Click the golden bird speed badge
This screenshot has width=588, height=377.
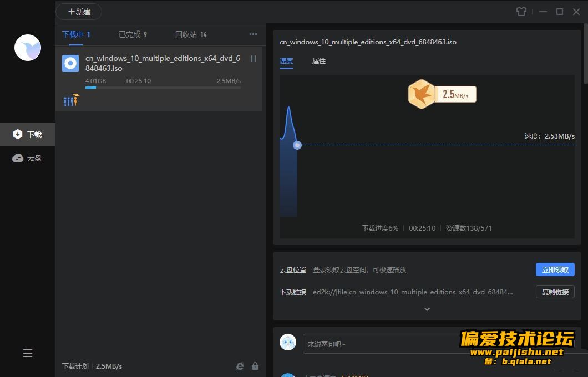pos(442,94)
